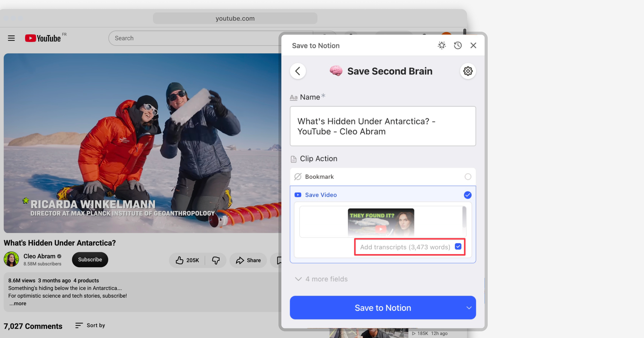Screen dimensions: 644x338
Task: Click the 7,027 Comments heading
Action: (x=33, y=326)
